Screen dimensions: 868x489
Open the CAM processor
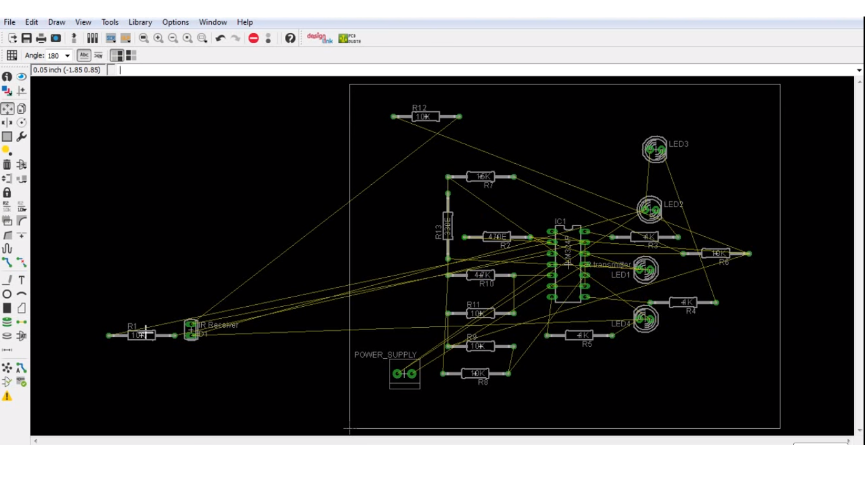pyautogui.click(x=56, y=39)
